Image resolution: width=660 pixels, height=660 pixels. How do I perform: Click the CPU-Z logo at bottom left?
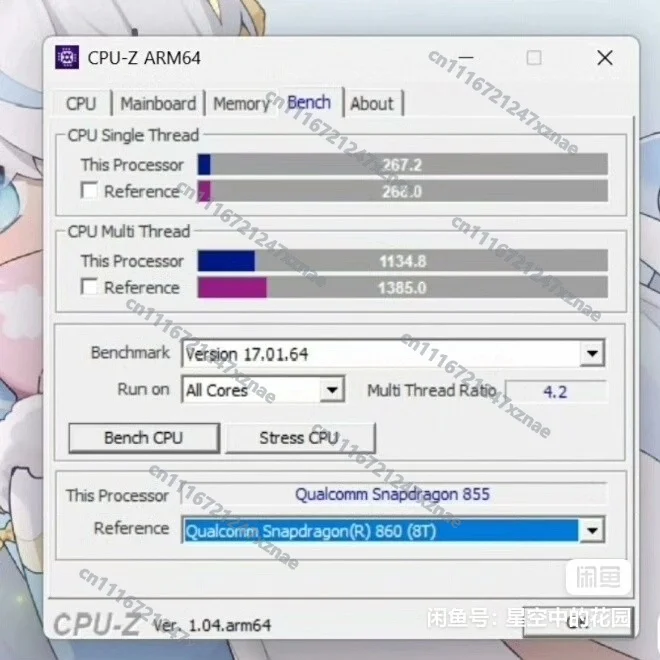pos(97,624)
